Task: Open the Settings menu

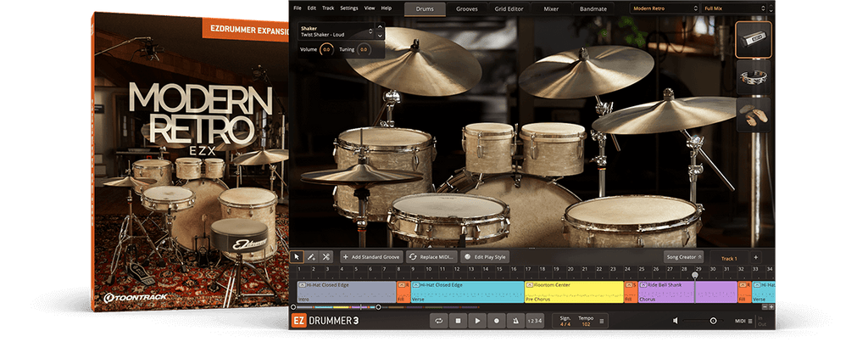Action: [348, 8]
